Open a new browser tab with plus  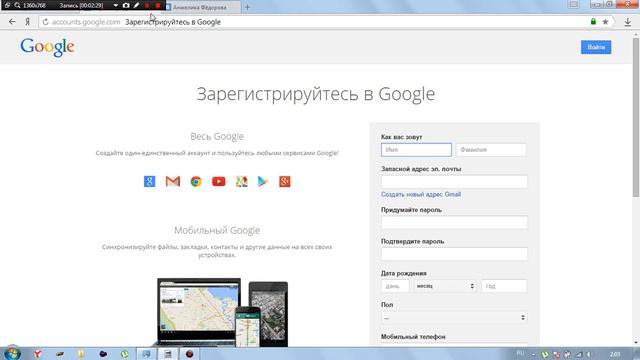(x=247, y=7)
